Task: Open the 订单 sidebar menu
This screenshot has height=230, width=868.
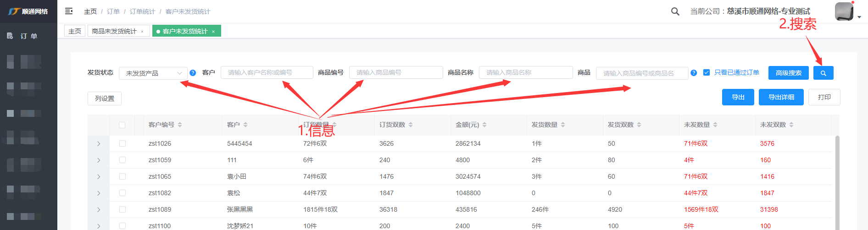Action: point(28,36)
